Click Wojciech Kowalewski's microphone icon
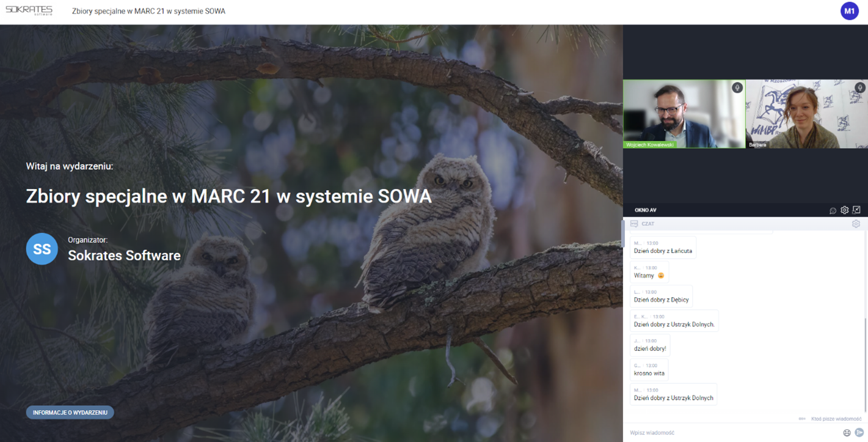Viewport: 868px width, 442px height. click(737, 88)
